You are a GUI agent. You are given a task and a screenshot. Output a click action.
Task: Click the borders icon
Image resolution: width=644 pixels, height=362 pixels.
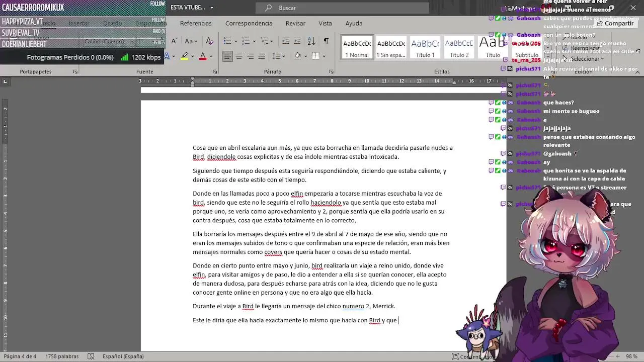click(x=315, y=56)
